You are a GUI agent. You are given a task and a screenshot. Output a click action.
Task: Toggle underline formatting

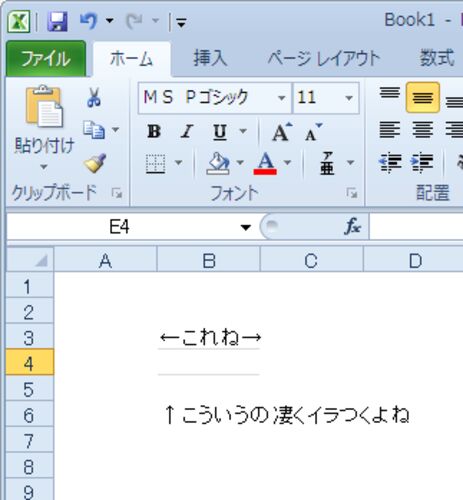(220, 132)
